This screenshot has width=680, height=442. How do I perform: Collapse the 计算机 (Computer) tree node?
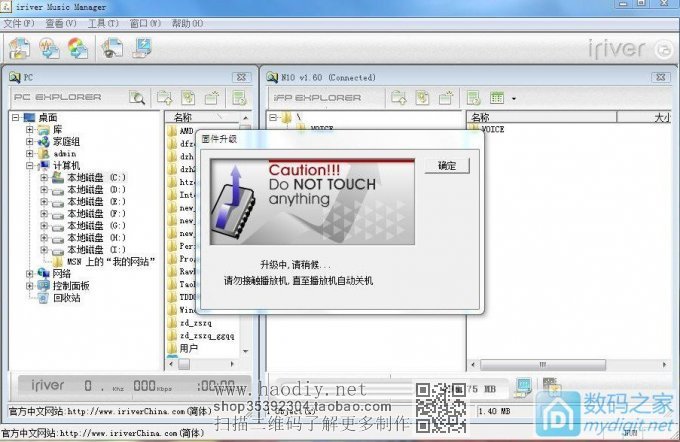(30, 165)
